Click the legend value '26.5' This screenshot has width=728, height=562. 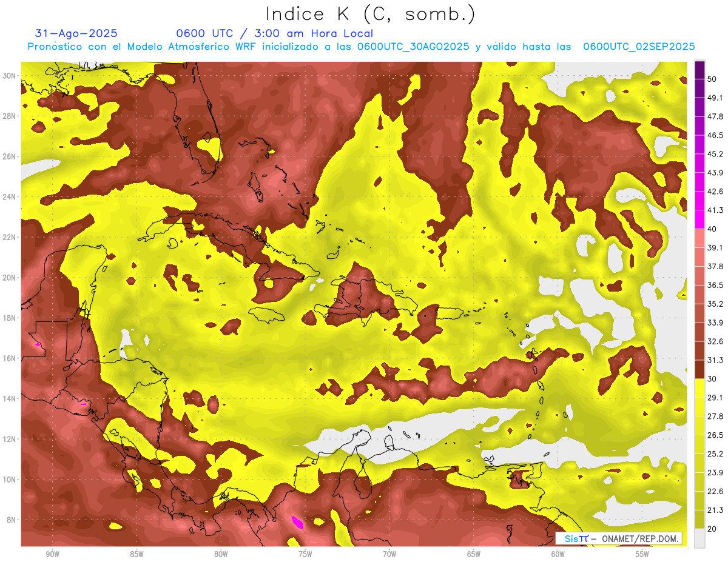coord(715,435)
